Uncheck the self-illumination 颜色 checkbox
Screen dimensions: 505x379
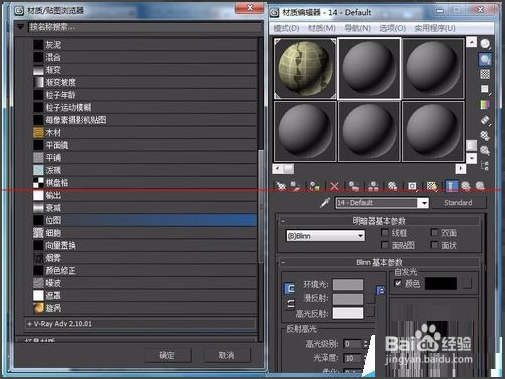(x=398, y=283)
